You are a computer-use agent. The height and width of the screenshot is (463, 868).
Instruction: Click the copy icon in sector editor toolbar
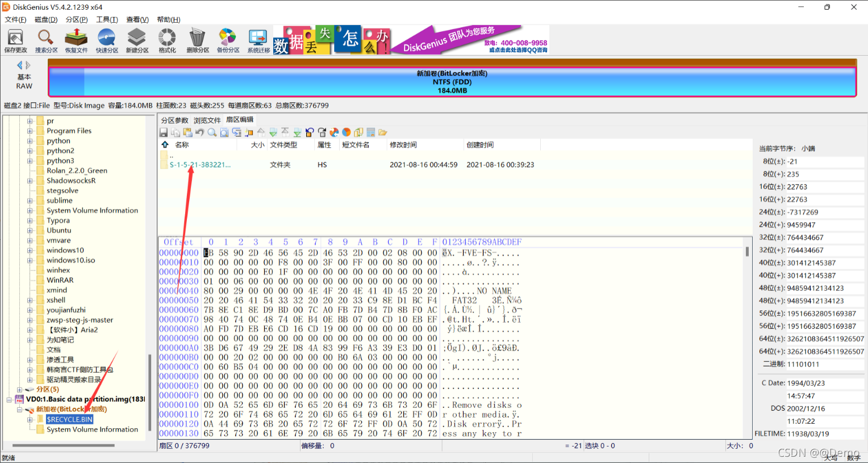pos(176,132)
